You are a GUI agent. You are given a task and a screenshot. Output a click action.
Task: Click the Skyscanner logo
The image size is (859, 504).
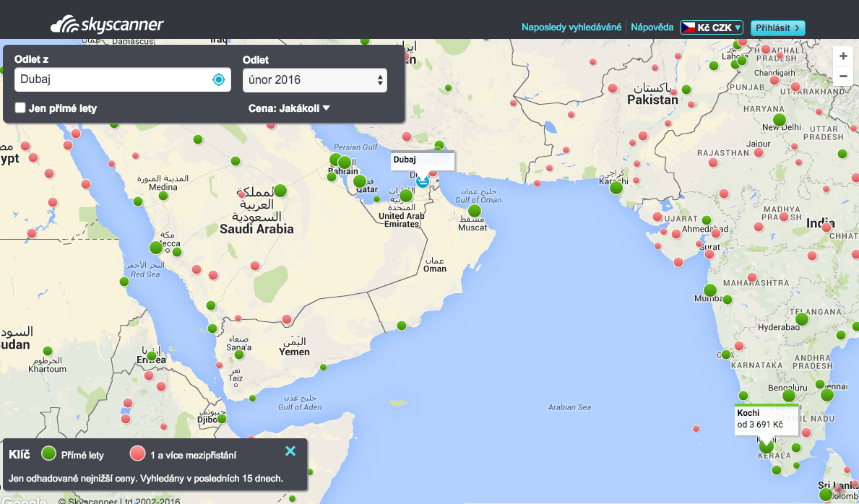tap(108, 25)
